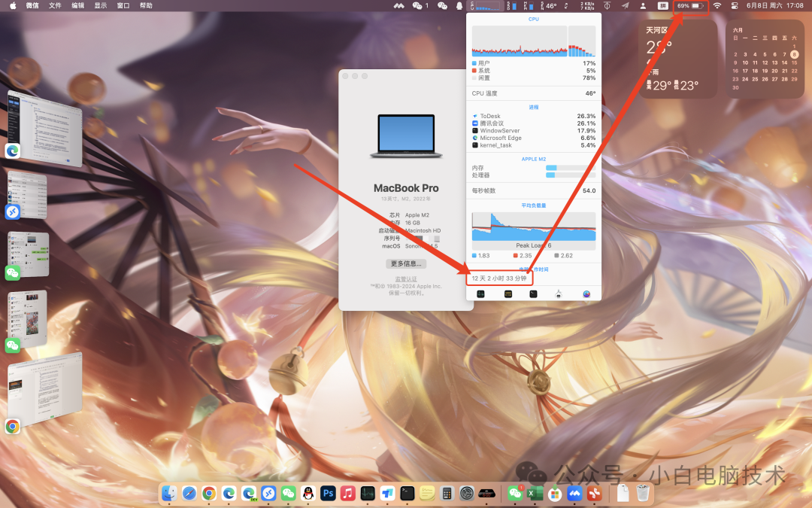Click the CPU usage history graph
The image size is (812, 508).
[x=519, y=41]
